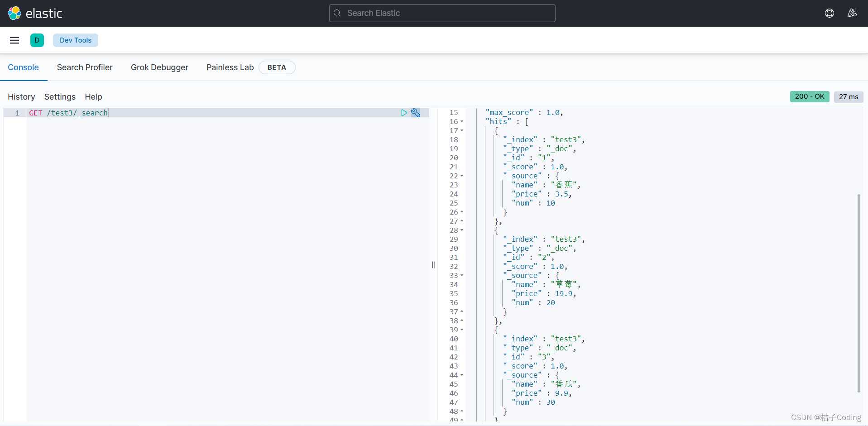
Task: Click the "name" : "香蕉" line
Action: (x=546, y=185)
